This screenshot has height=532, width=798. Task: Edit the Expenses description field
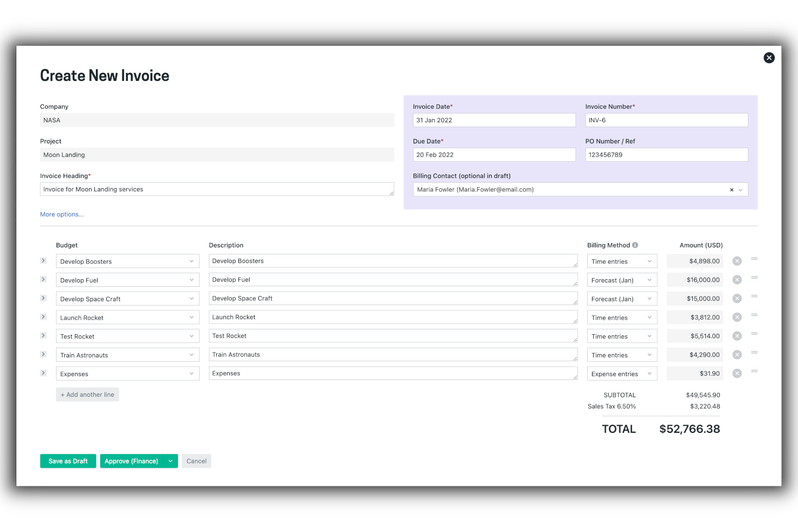[394, 374]
